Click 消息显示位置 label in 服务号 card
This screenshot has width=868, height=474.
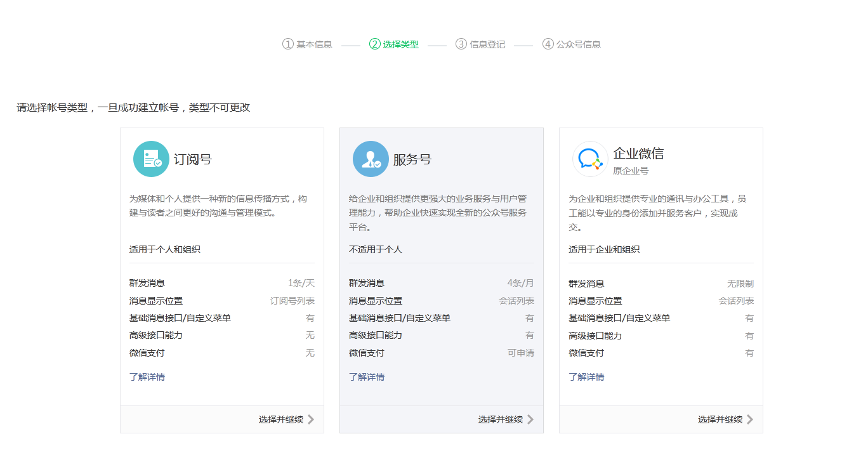click(376, 301)
